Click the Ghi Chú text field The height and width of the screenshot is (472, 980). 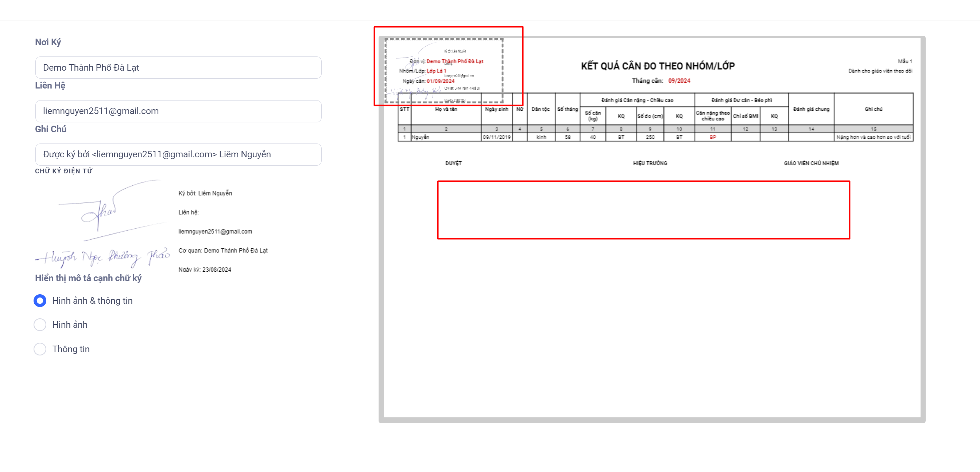[x=178, y=154]
